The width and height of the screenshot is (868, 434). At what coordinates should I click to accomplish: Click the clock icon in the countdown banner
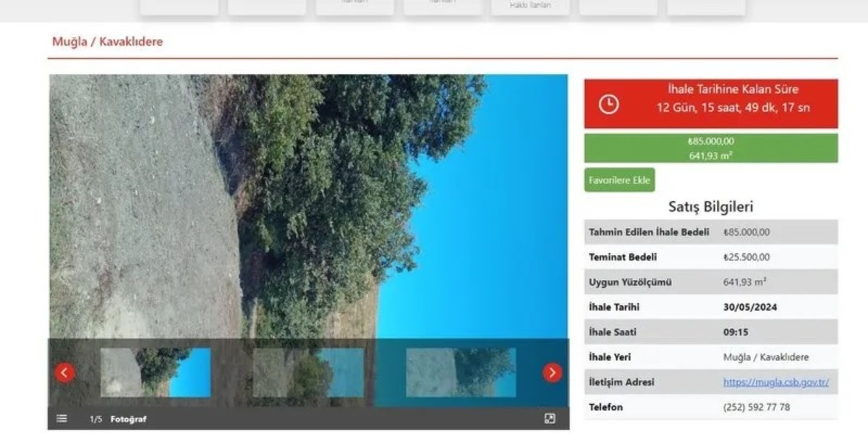coord(609,104)
